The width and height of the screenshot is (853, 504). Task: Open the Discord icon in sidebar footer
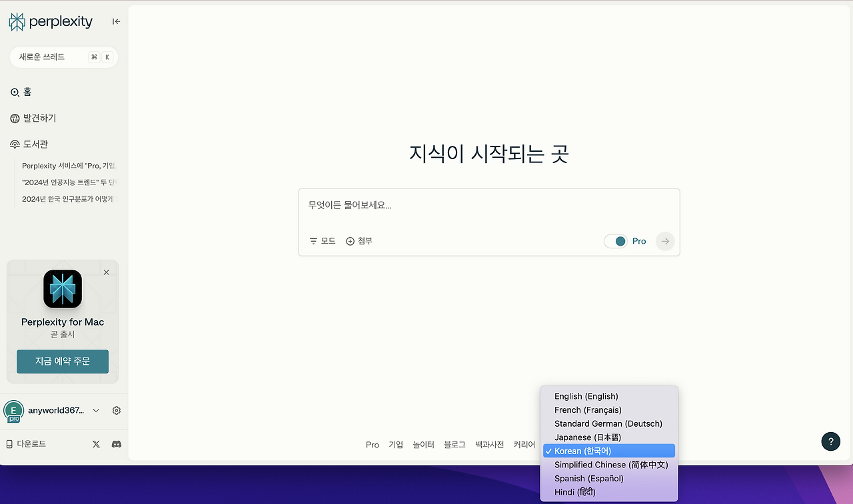(x=117, y=443)
